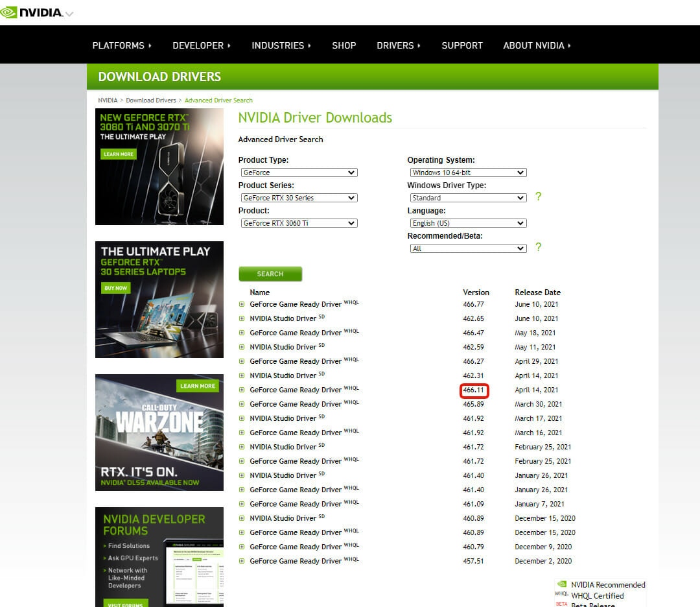Expand the 457.51 driver row plus icon

(x=242, y=562)
